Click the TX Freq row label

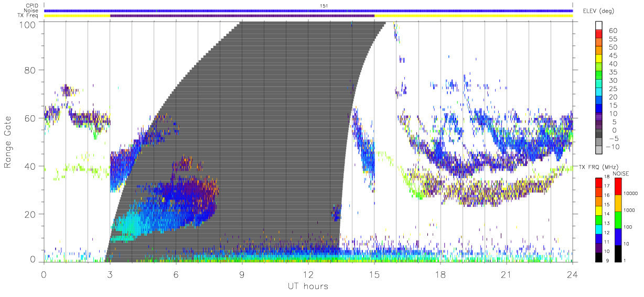(28, 16)
